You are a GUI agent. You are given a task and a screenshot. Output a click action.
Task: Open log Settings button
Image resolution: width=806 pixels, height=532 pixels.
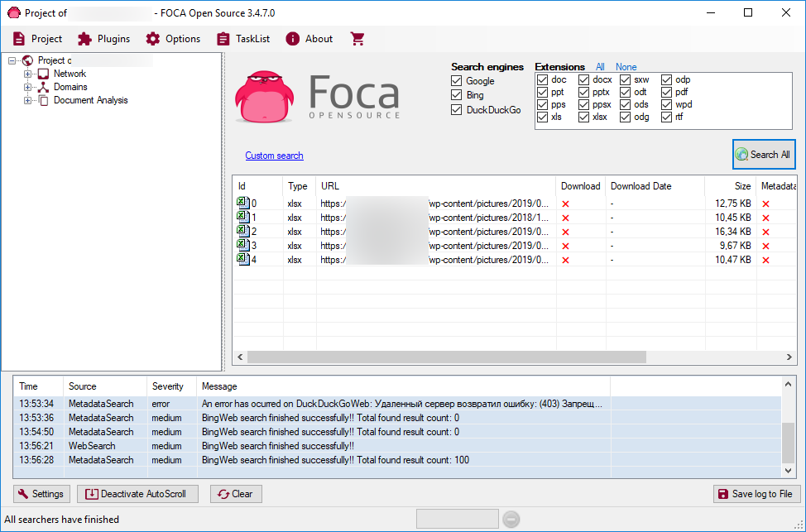[41, 494]
